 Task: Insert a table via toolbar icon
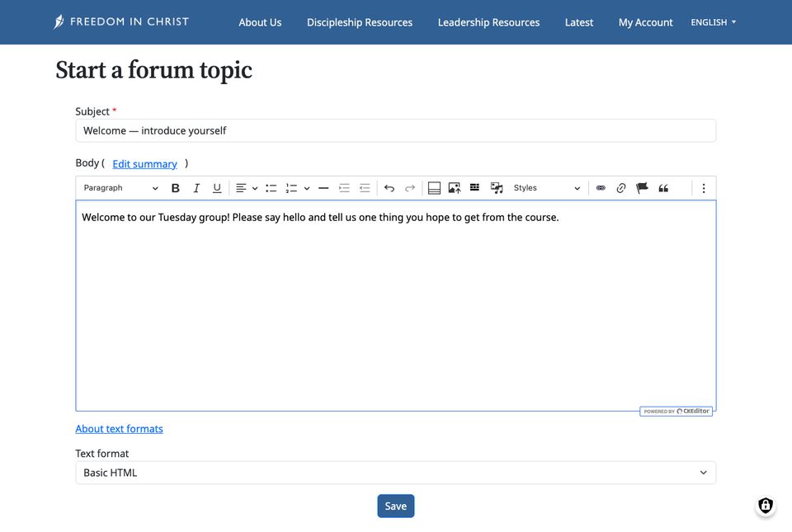(474, 188)
